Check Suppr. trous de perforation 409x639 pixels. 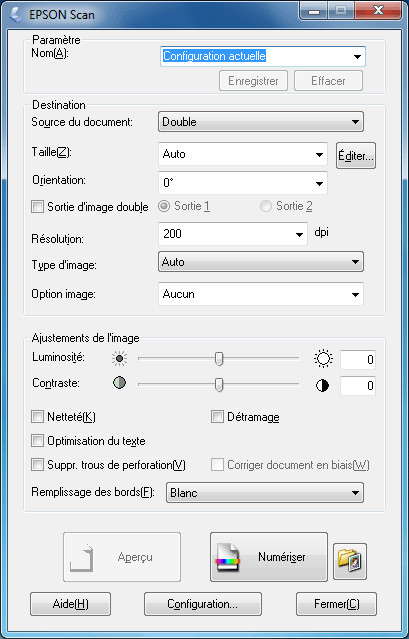[x=37, y=465]
